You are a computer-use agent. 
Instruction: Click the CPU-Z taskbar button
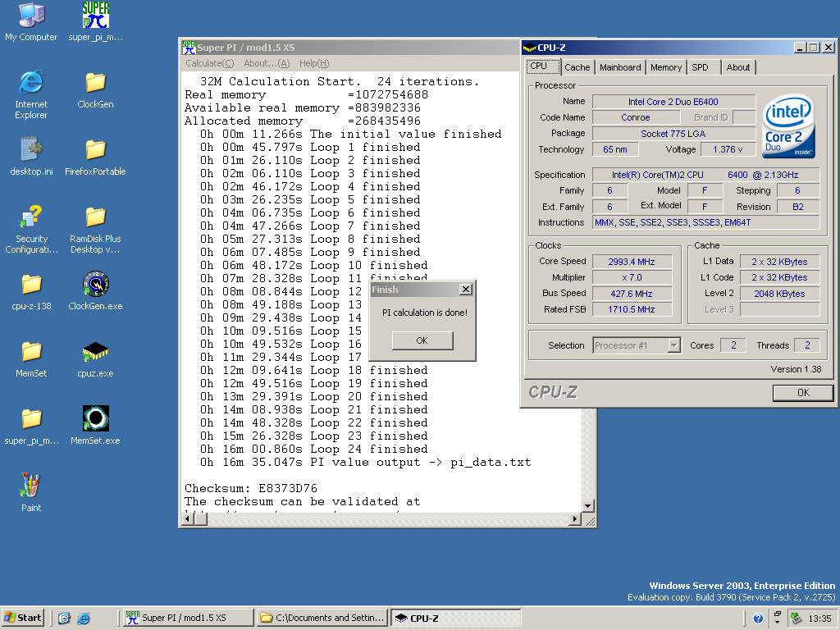[456, 618]
